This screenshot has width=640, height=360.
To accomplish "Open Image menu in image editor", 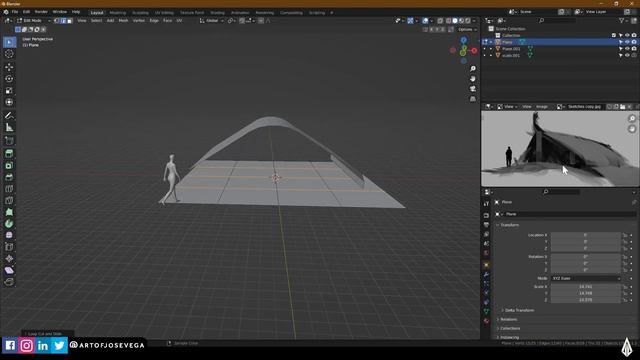I will tap(542, 107).
